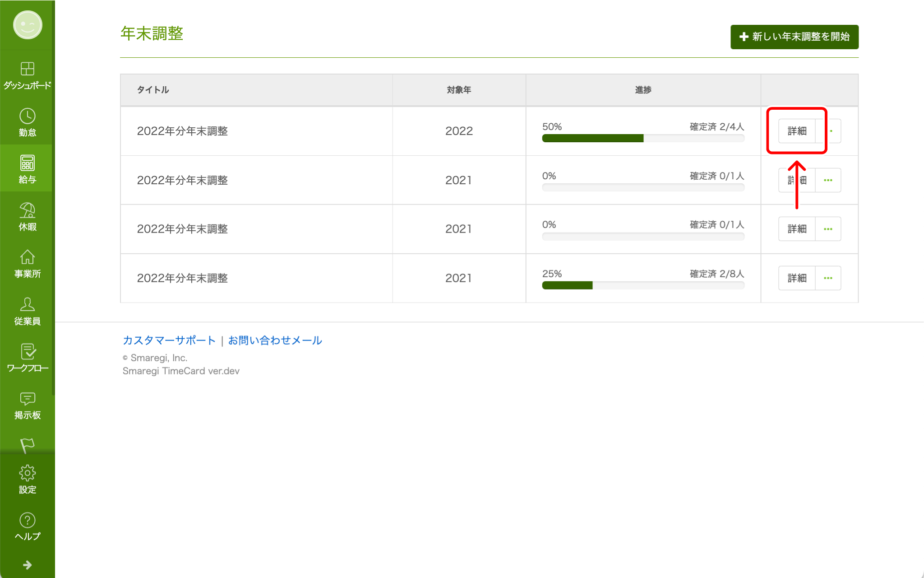Click Smaregi TimeCard ver.dev text
This screenshot has height=578, width=924.
click(181, 371)
